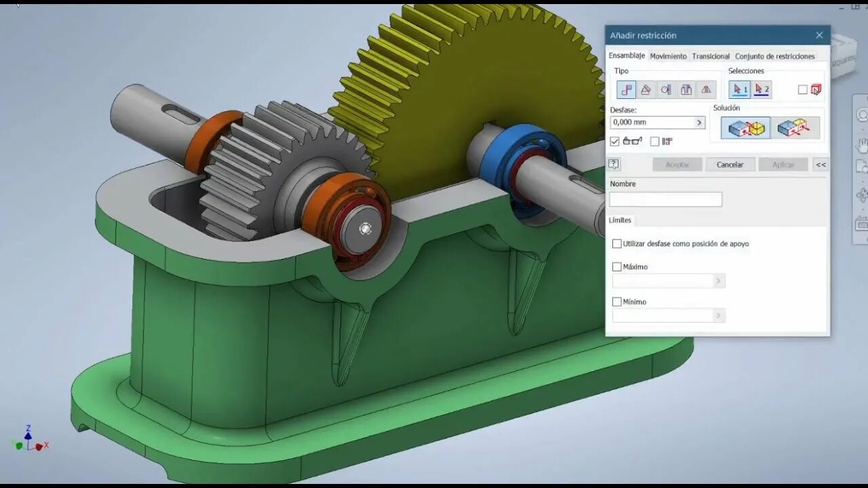Select the Angle constraint type icon
Viewport: 868px width, 488px height.
click(x=646, y=89)
